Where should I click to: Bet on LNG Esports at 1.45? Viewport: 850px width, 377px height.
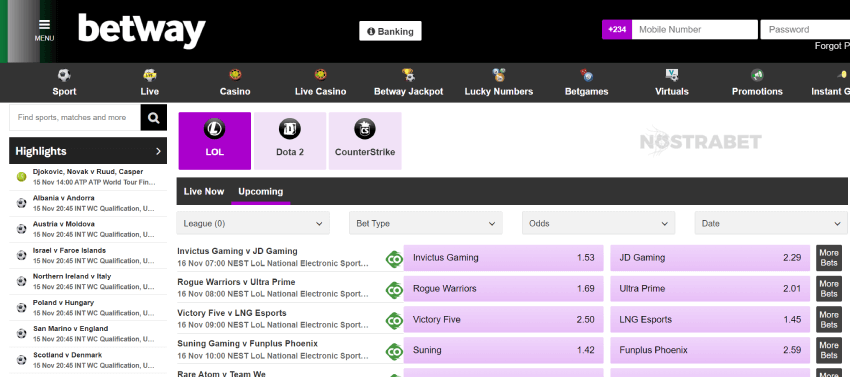710,320
